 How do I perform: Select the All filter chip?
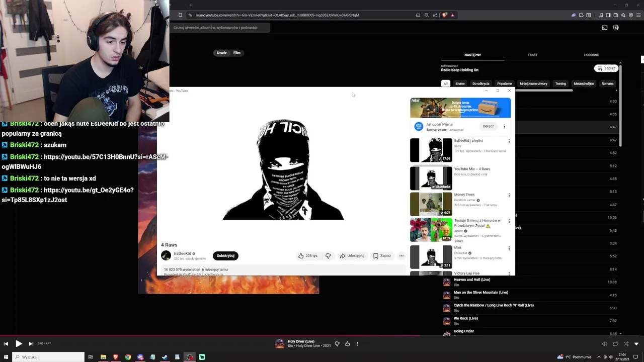(x=445, y=83)
